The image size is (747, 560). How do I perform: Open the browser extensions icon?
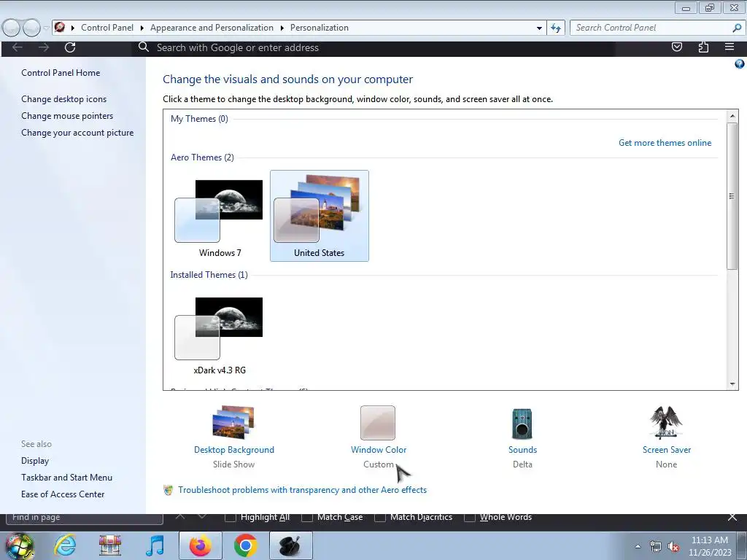click(x=703, y=47)
